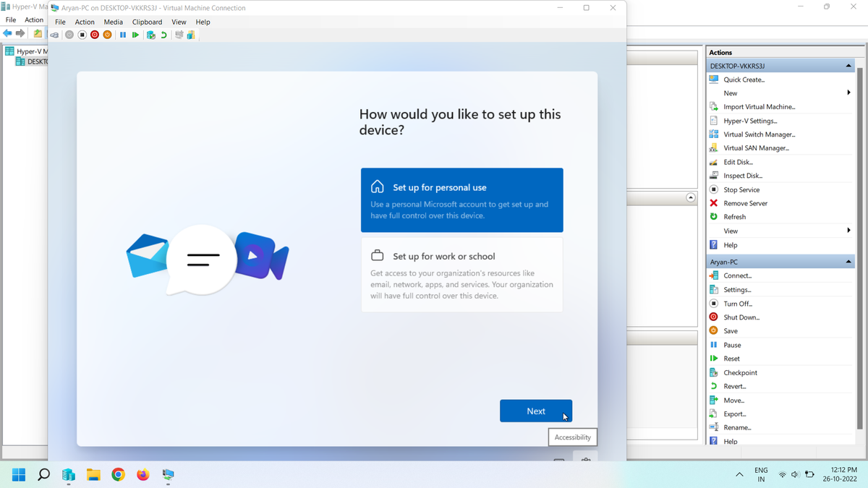Open Virtual Switch Manager
The width and height of the screenshot is (868, 488).
pos(759,134)
